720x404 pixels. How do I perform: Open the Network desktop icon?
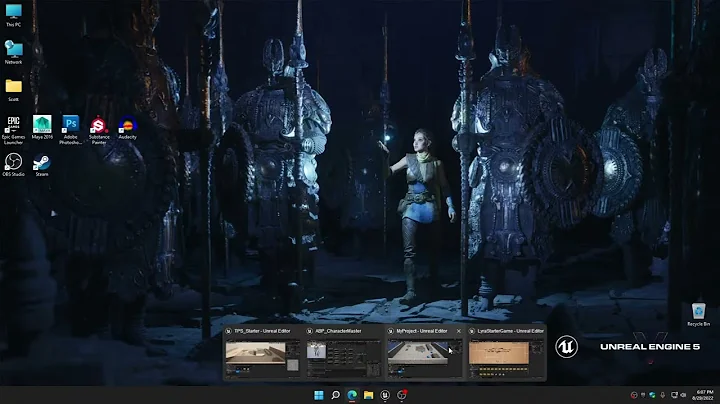point(13,52)
